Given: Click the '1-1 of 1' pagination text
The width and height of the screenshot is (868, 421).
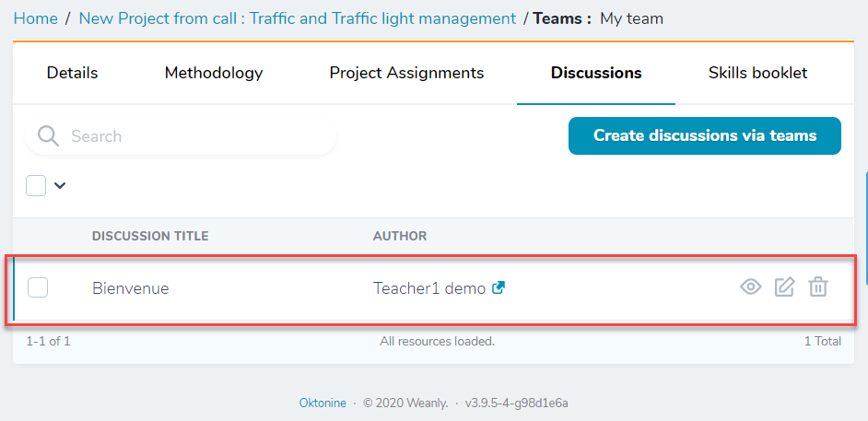Looking at the screenshot, I should [x=48, y=342].
